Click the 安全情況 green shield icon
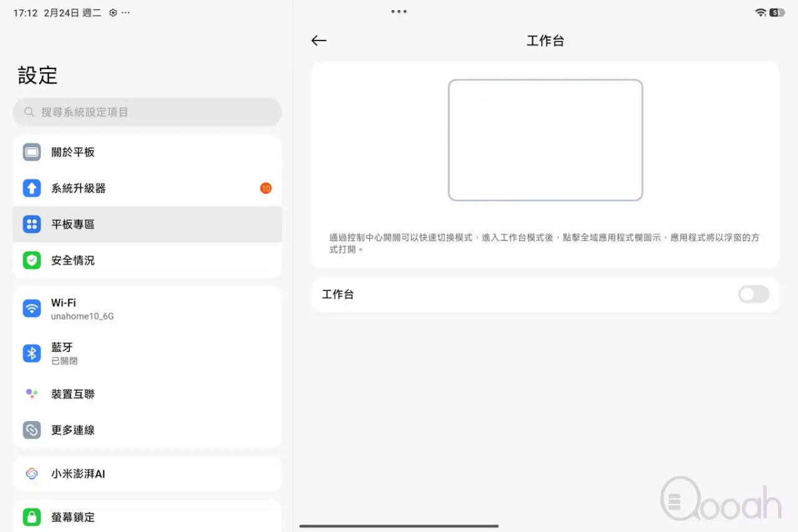798x532 pixels. pos(32,260)
